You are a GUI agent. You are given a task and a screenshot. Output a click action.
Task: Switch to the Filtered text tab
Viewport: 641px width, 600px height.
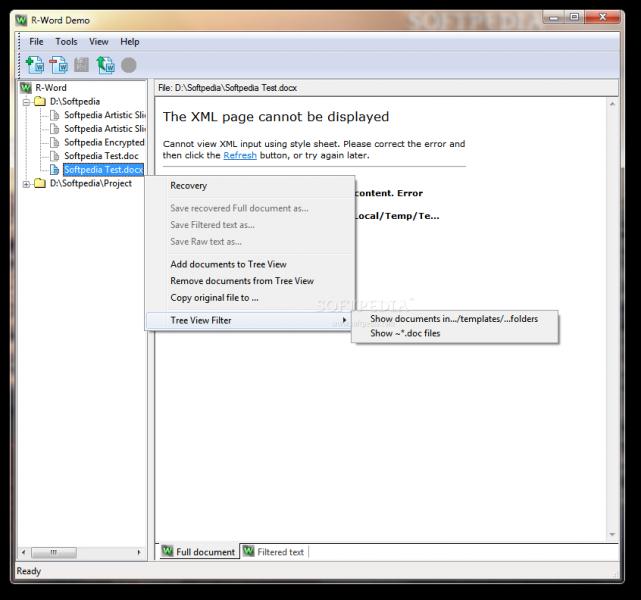pos(274,552)
